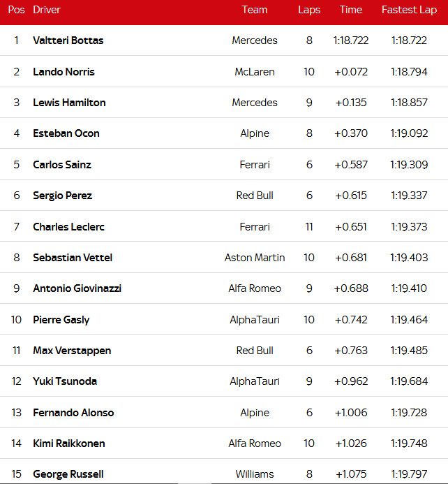The height and width of the screenshot is (484, 448).
Task: Open Sergio Perez driver entry
Action: click(62, 196)
